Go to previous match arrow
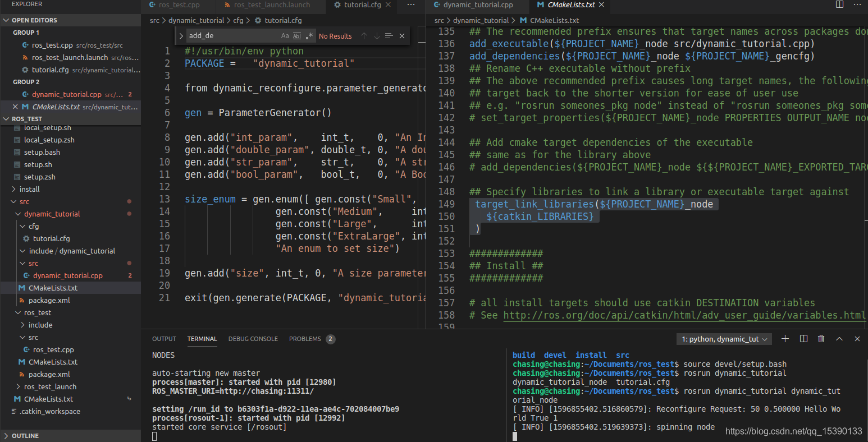 364,36
